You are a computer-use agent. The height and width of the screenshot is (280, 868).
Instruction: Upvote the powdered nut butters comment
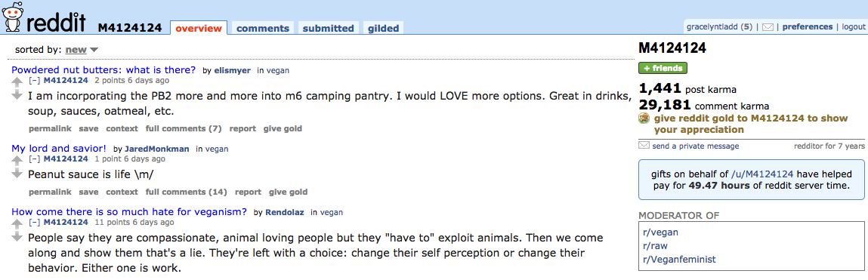18,82
